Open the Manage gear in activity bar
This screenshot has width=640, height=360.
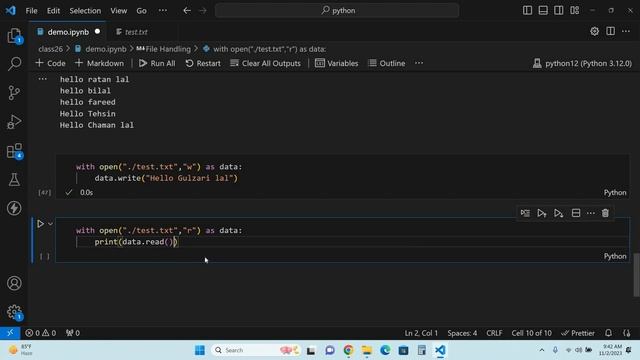tap(14, 312)
